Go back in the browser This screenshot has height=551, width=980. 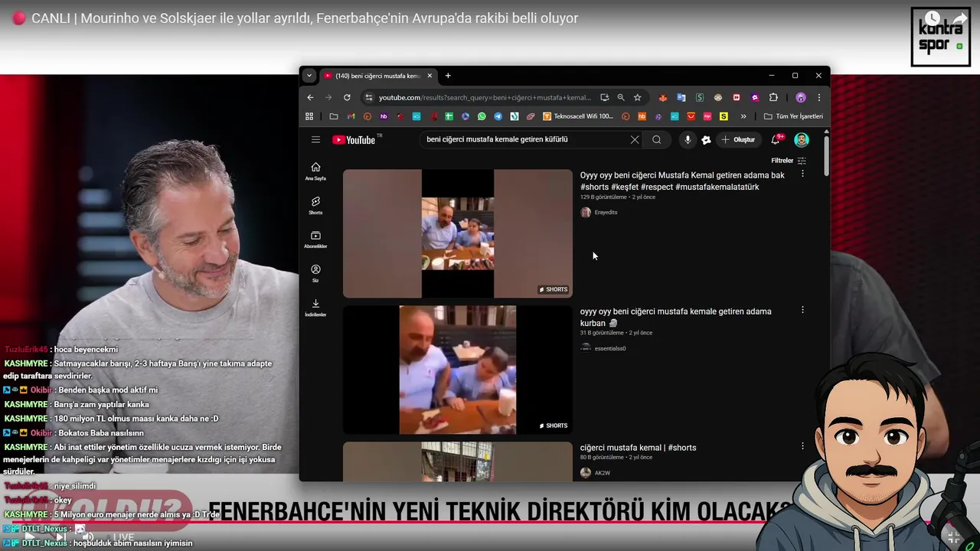tap(310, 97)
